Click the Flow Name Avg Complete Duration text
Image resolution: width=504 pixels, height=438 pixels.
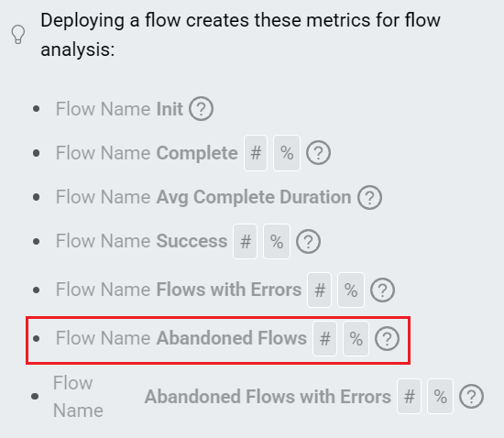click(203, 197)
